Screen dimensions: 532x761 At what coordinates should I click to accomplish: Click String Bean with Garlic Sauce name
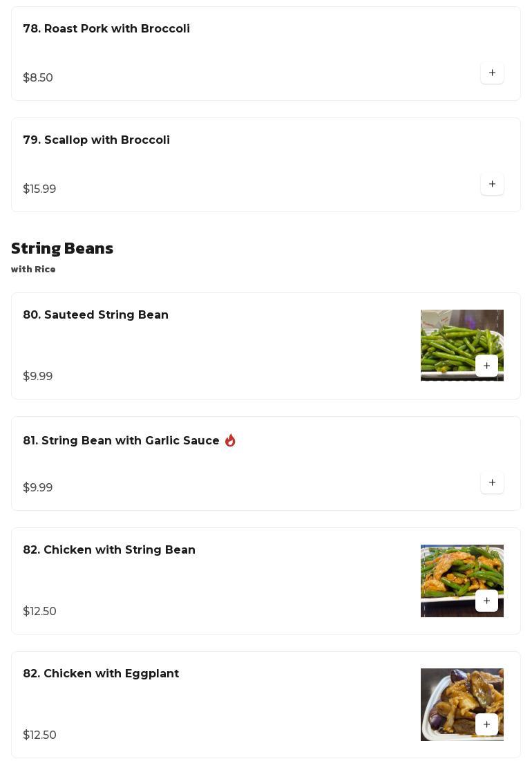point(121,440)
